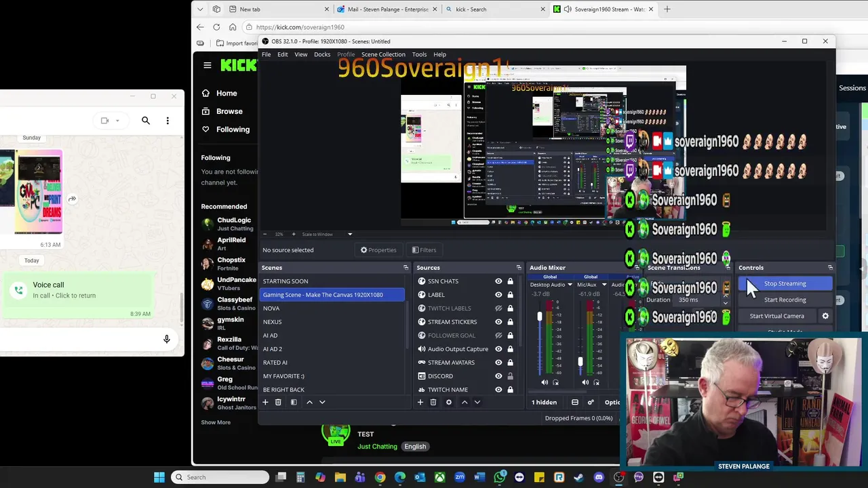Open File Explorer from taskbar
The width and height of the screenshot is (868, 488).
point(340,477)
